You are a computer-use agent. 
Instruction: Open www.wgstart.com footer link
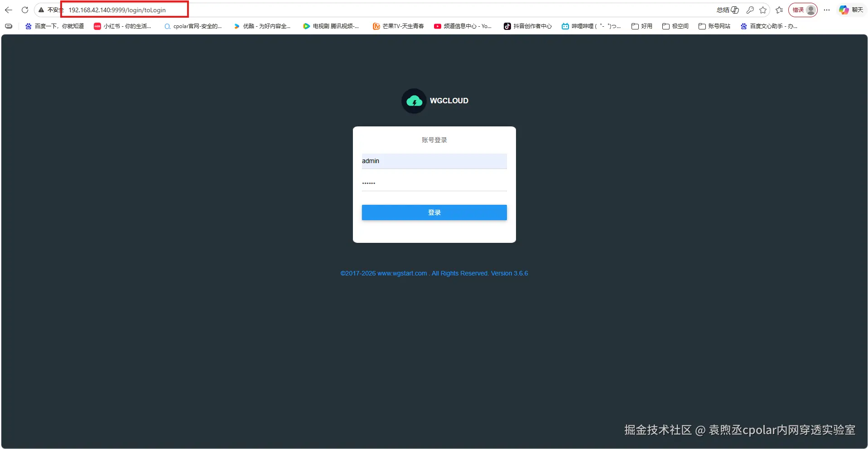click(x=402, y=273)
